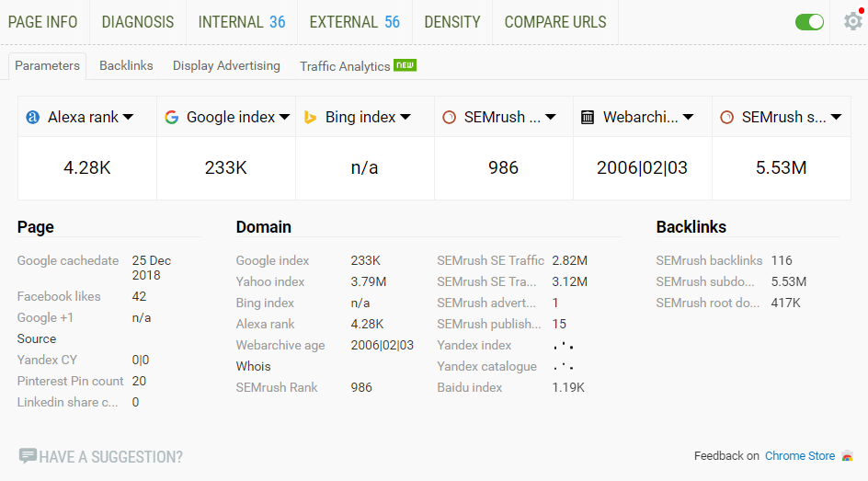Click the Google logo icon

[171, 117]
